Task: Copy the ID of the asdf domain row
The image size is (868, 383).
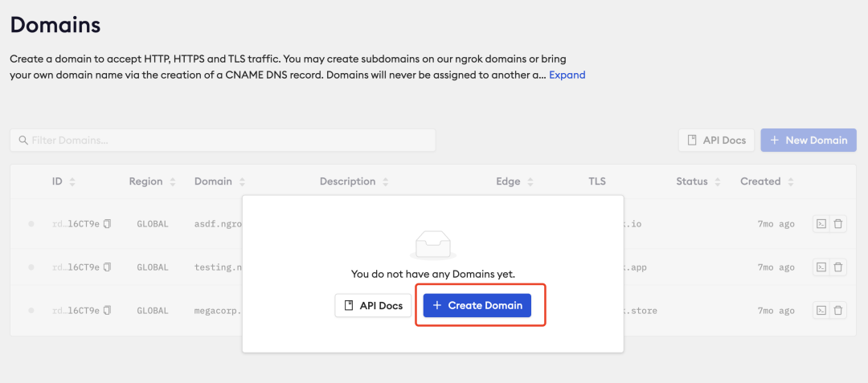Action: [x=107, y=224]
